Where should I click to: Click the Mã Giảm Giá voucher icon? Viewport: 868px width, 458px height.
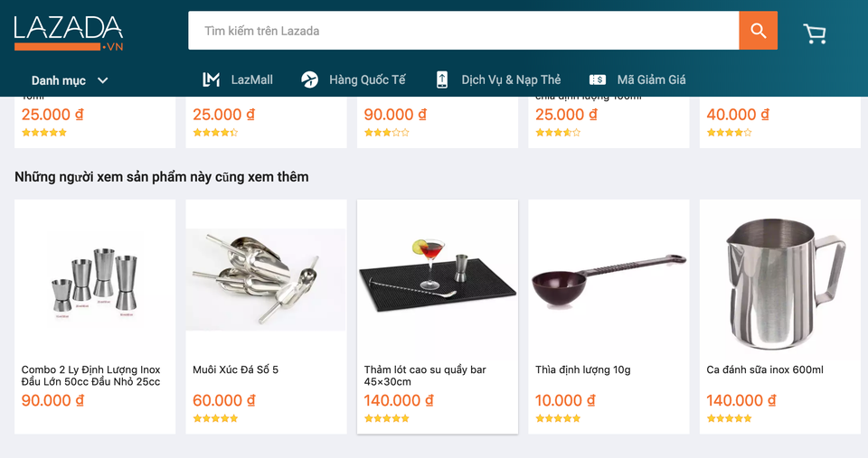(x=598, y=79)
